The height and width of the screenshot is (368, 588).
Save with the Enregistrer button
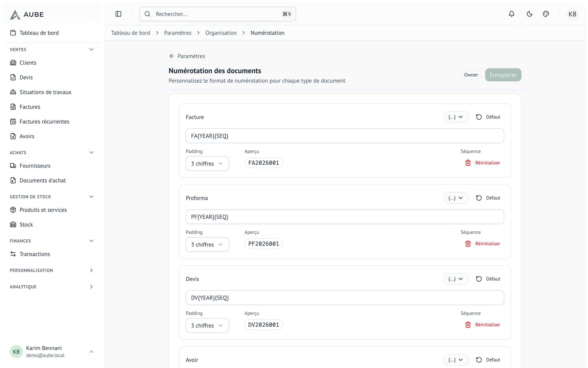click(503, 75)
